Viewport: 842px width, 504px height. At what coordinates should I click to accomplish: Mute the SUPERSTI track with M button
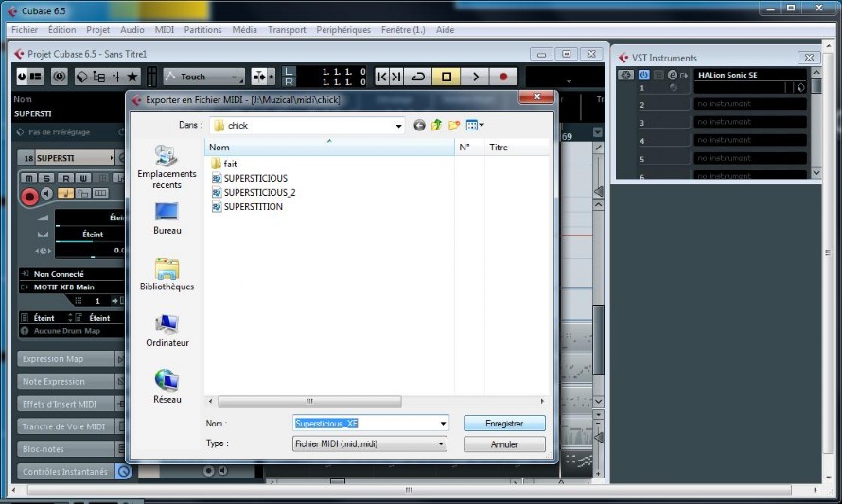point(29,178)
